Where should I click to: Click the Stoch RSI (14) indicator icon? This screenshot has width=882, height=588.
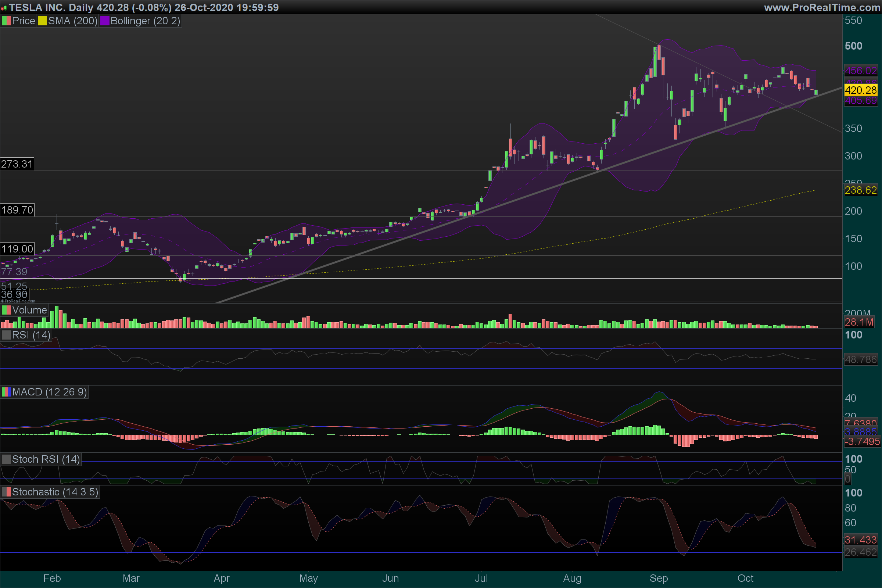(6, 459)
